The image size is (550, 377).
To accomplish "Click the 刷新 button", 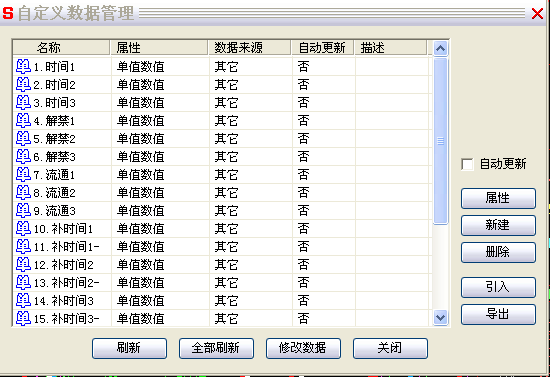I will pyautogui.click(x=129, y=348).
